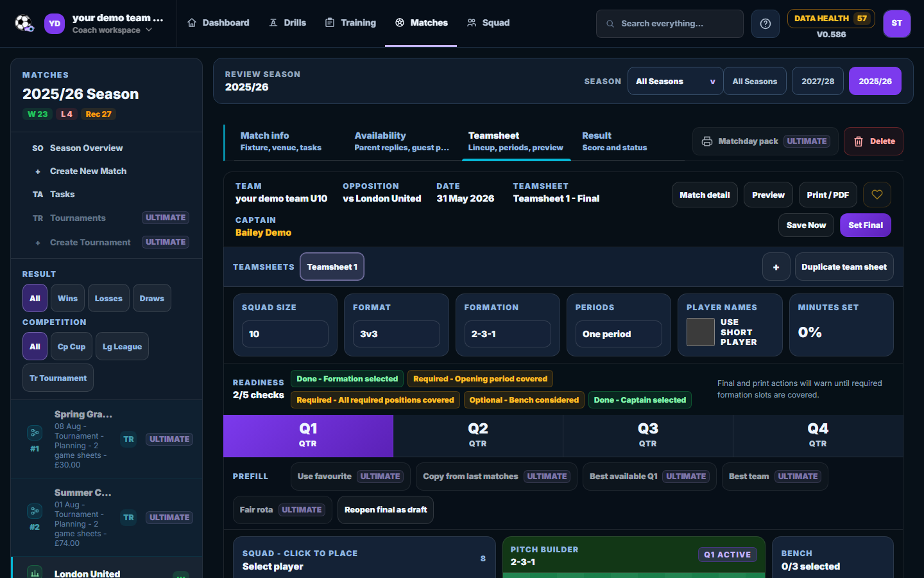Click the Spring Gra... tournament bracket icon

(x=35, y=433)
